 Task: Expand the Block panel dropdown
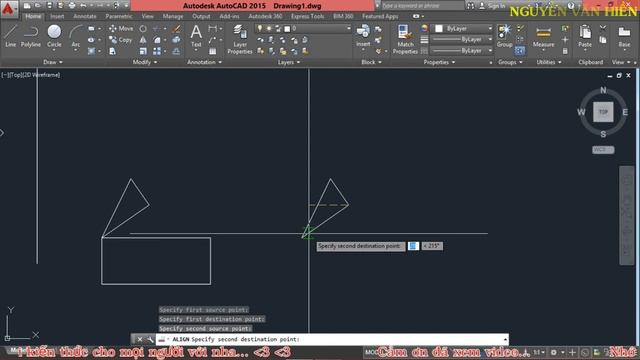click(x=371, y=62)
